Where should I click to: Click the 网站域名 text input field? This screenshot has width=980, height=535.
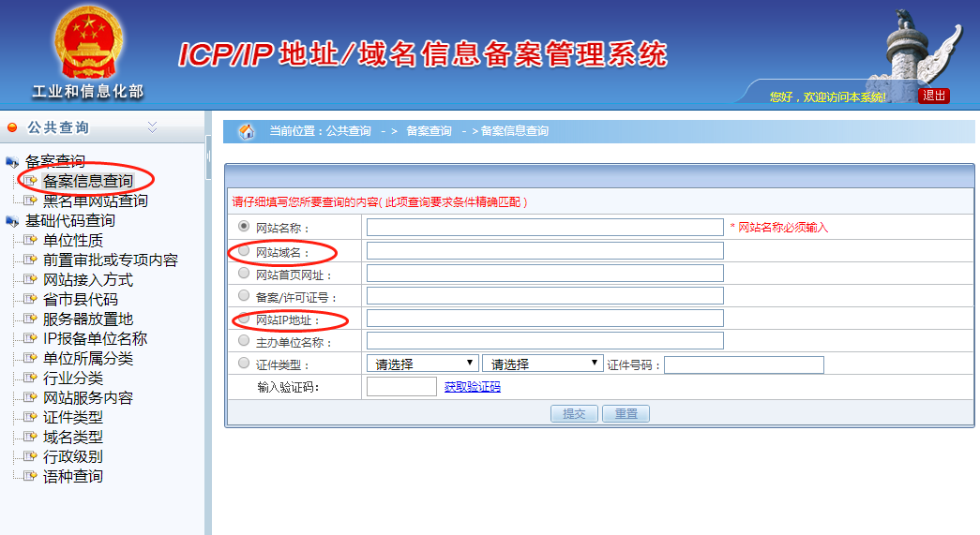tap(545, 250)
